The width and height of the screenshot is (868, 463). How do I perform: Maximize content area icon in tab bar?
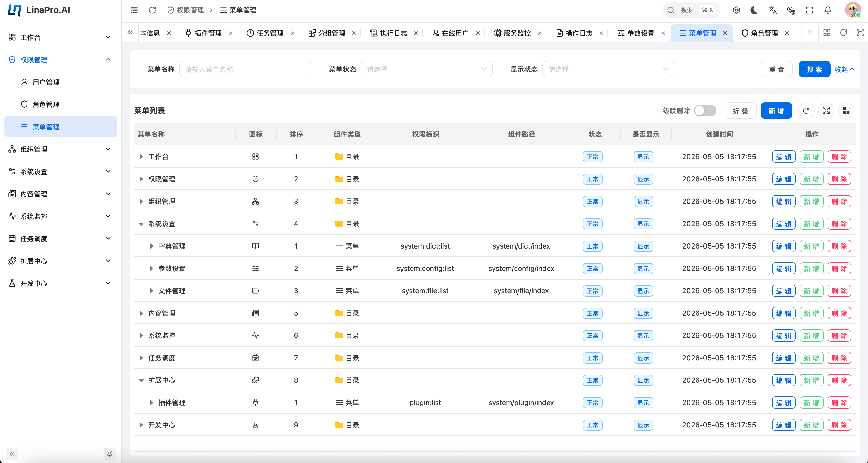(x=860, y=33)
